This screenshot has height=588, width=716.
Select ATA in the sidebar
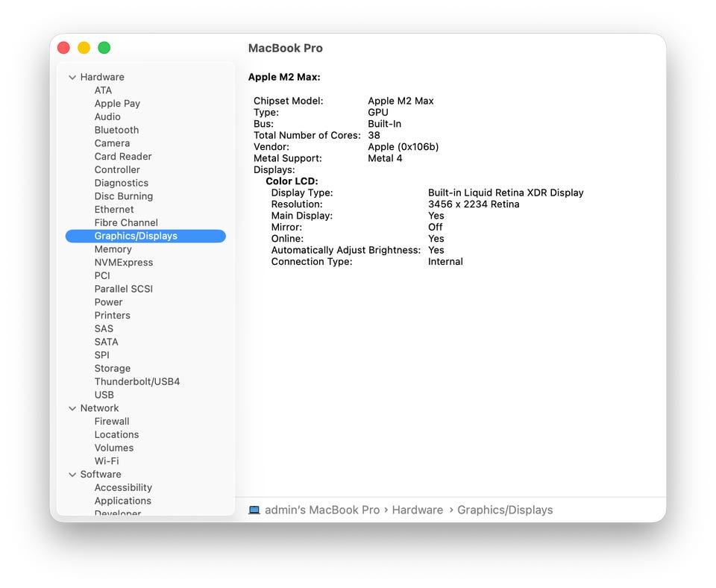[x=103, y=90]
